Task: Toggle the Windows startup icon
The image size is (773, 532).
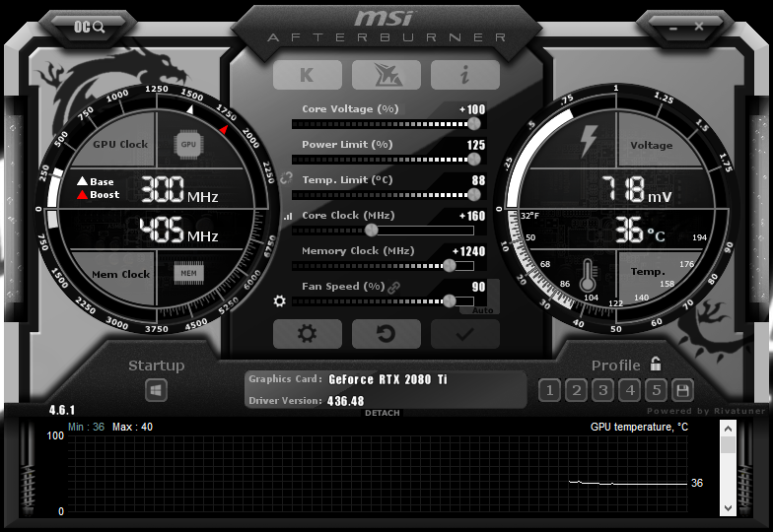Action: click(156, 390)
